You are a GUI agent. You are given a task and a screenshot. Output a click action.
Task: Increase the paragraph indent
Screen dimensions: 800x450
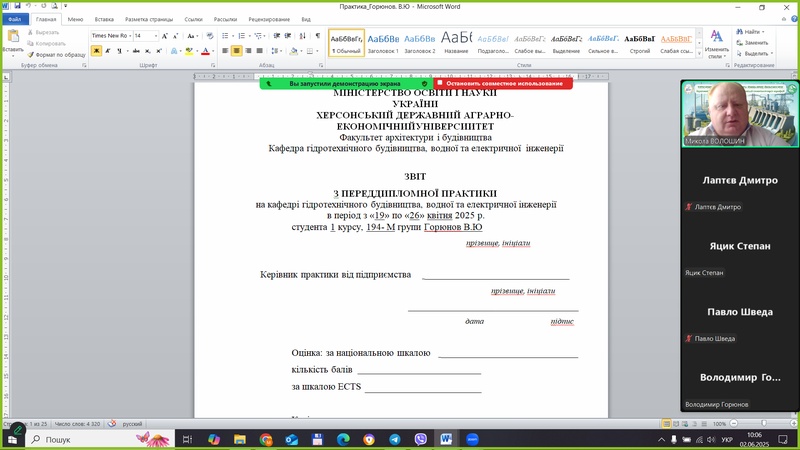[288, 36]
